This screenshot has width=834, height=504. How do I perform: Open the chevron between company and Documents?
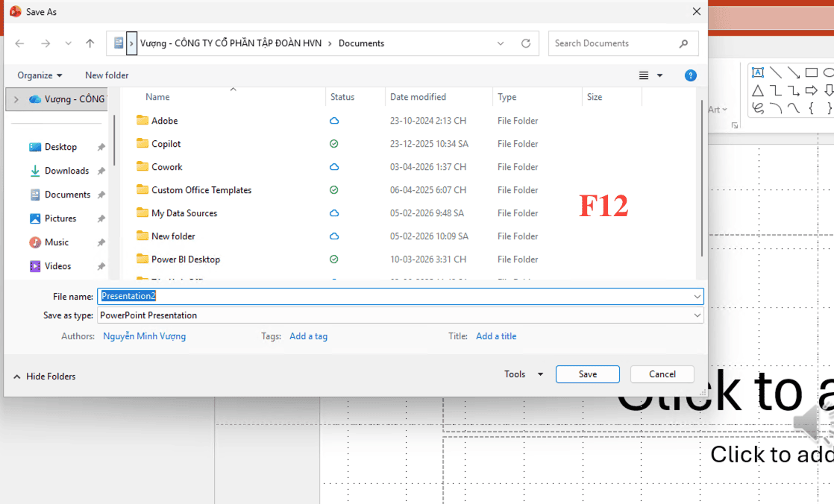click(x=330, y=43)
